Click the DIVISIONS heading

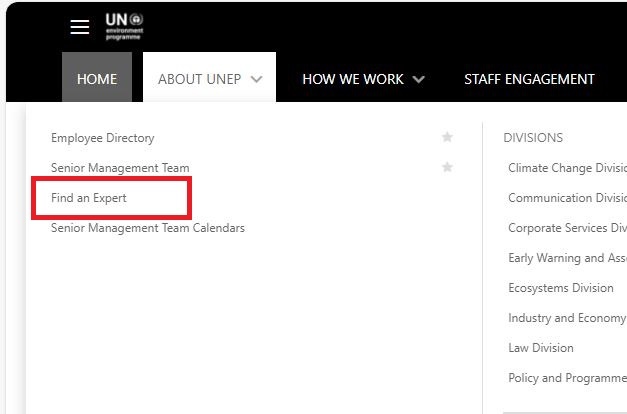coord(533,138)
